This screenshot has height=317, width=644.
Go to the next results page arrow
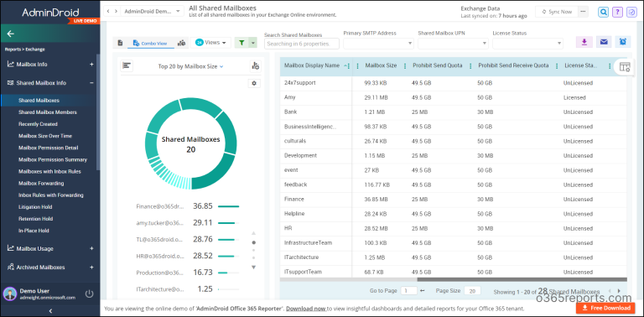620,291
